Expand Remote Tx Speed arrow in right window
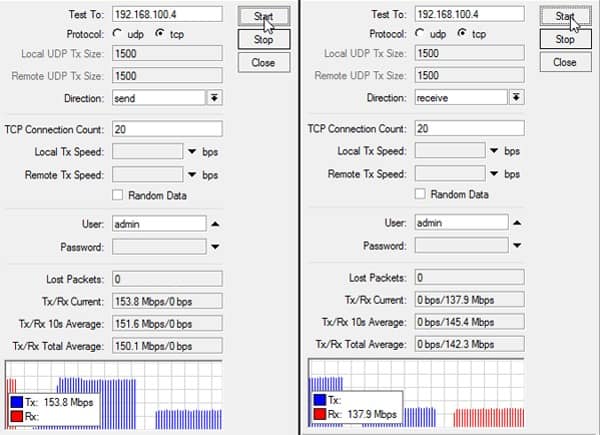Screen dimensions: 600x435 coord(494,174)
